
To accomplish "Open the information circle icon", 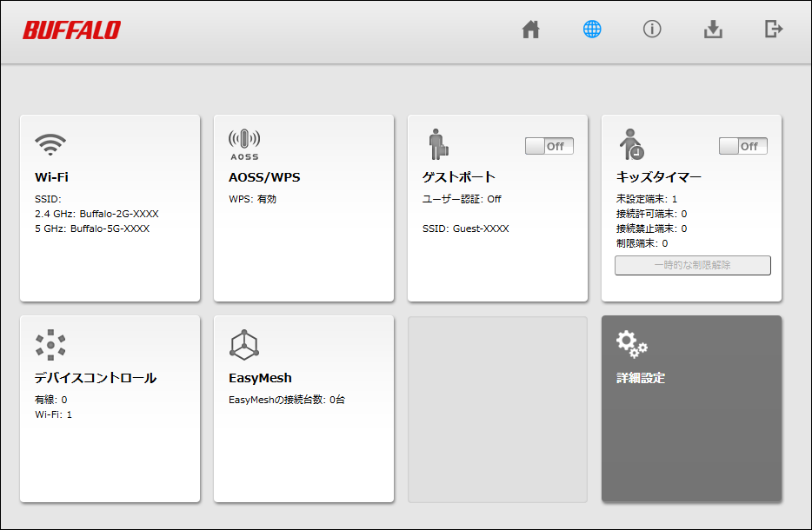I will (652, 29).
